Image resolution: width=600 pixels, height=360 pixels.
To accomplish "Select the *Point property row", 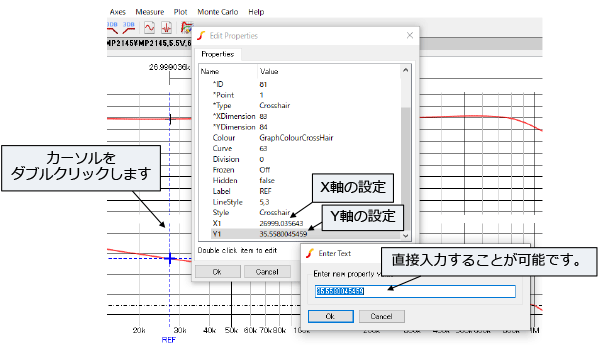I will click(305, 94).
